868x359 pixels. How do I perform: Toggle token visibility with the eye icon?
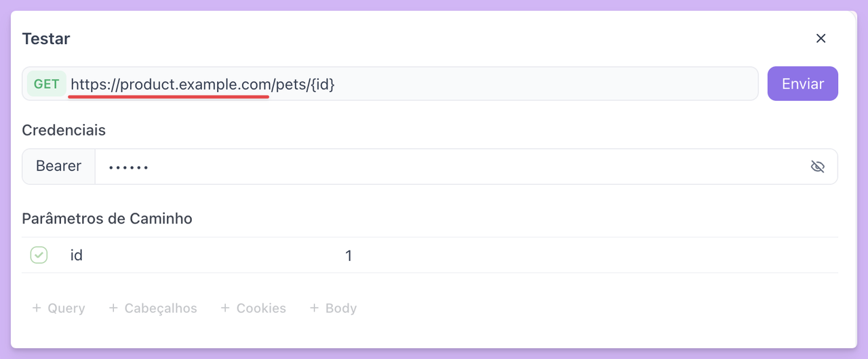point(818,167)
